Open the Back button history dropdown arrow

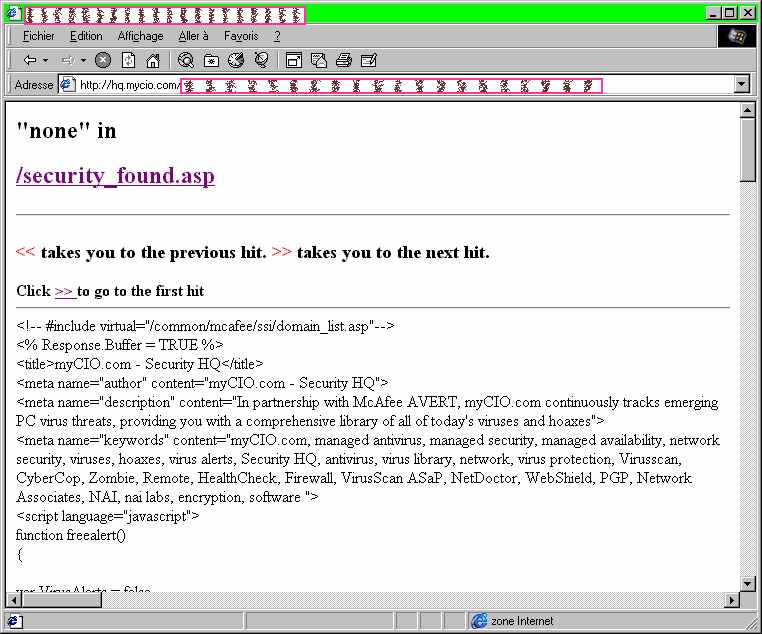pos(46,60)
